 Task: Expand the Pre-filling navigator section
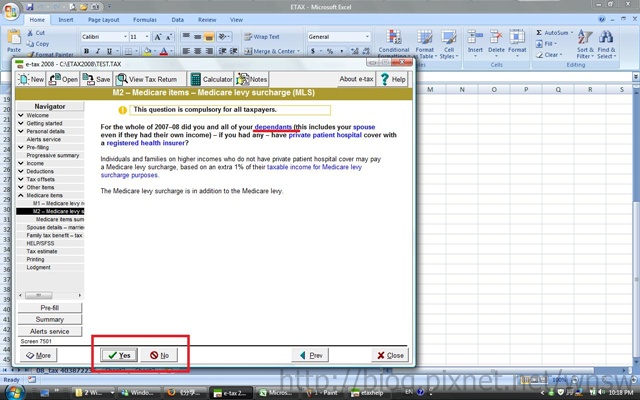21,147
